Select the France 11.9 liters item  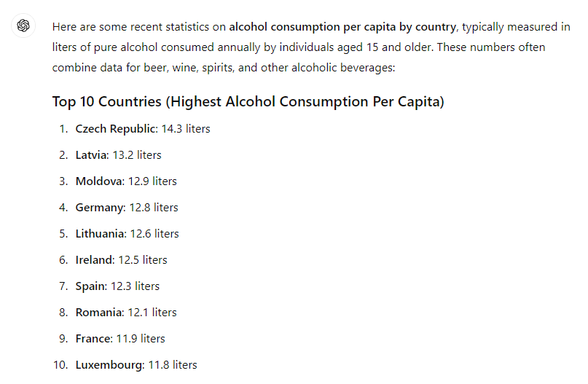coord(120,339)
